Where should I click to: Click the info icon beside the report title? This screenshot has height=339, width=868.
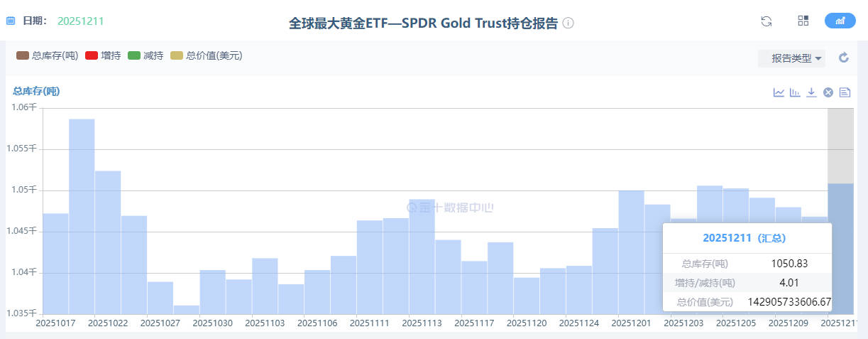click(x=568, y=23)
